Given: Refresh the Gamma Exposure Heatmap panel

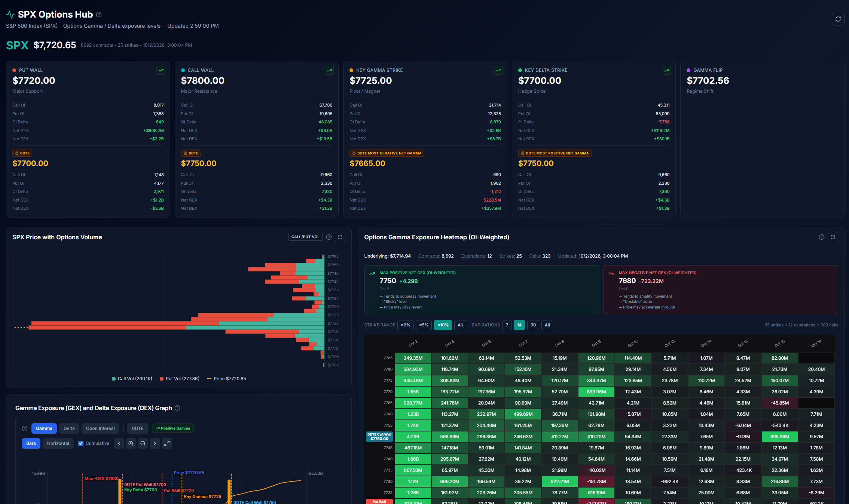Looking at the screenshot, I should 833,237.
